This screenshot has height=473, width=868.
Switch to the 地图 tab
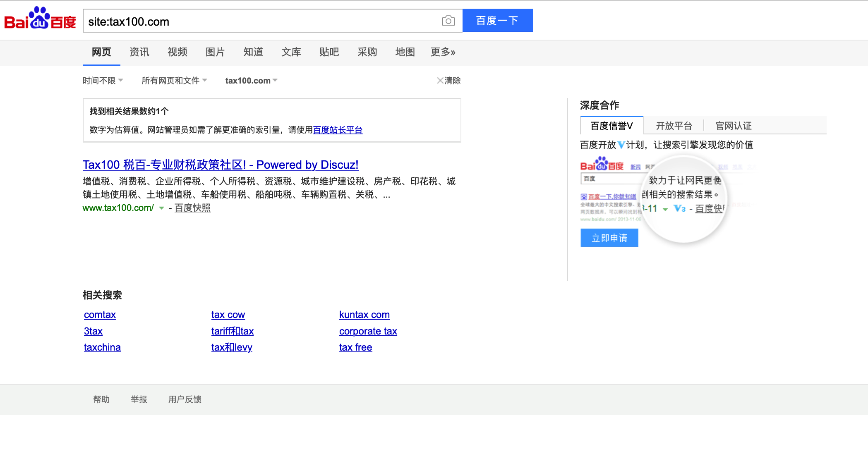405,52
